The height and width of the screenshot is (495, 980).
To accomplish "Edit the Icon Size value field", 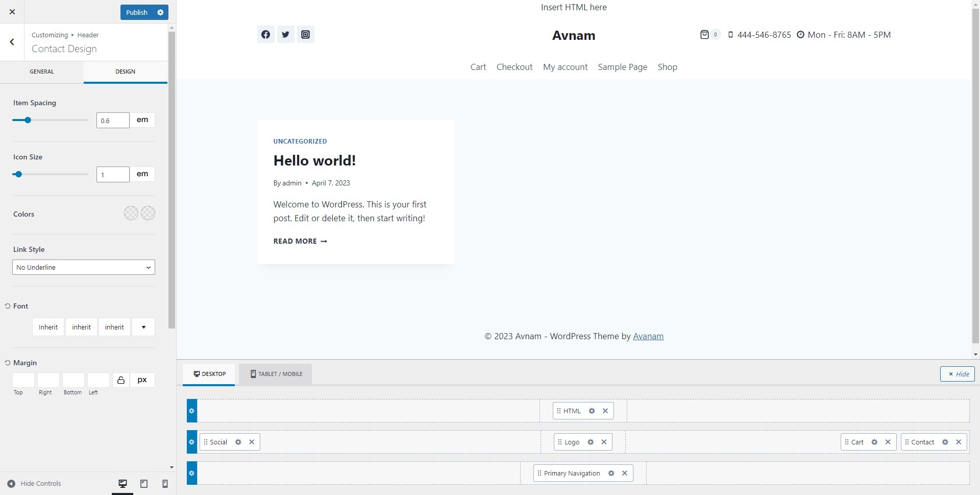I will 113,175.
